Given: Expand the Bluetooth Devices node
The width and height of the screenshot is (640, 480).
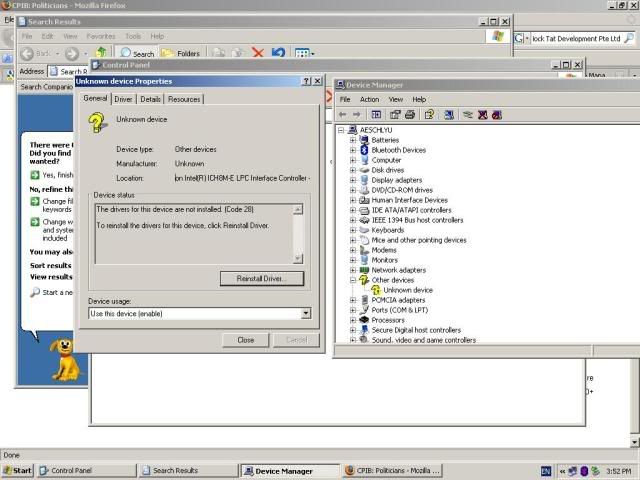Looking at the screenshot, I should [353, 150].
